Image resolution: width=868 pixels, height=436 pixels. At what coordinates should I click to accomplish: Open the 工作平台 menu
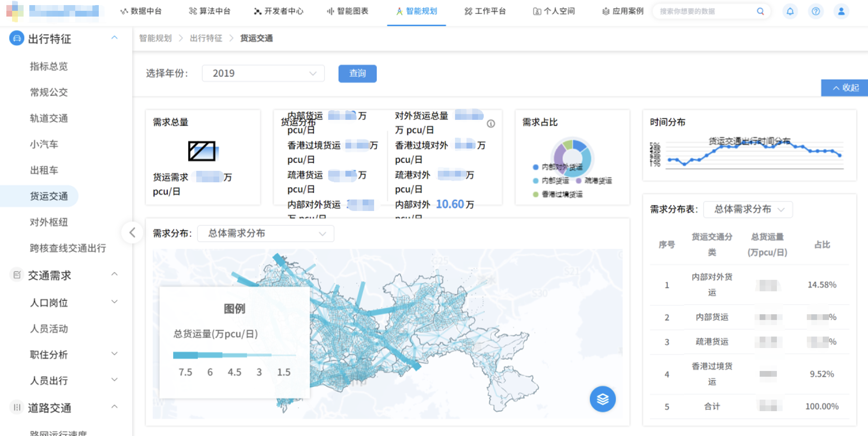point(485,11)
